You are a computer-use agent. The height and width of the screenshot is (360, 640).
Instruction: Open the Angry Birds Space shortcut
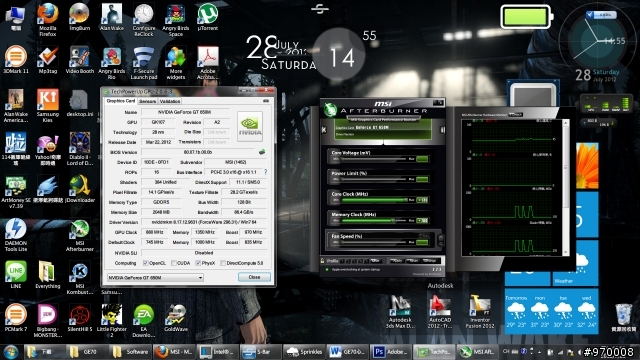(x=176, y=20)
